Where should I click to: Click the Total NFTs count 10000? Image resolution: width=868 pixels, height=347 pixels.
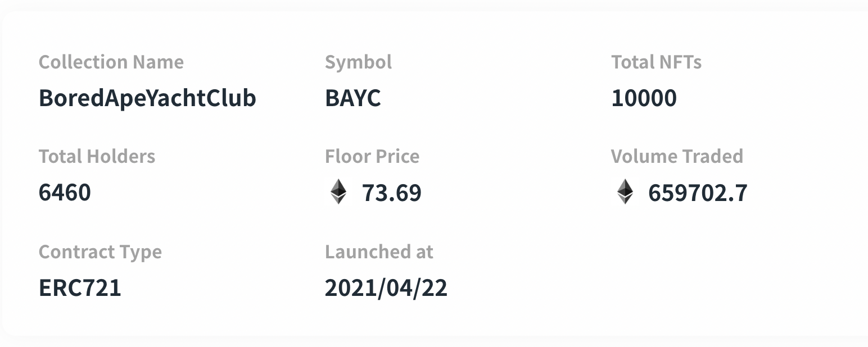coord(644,98)
